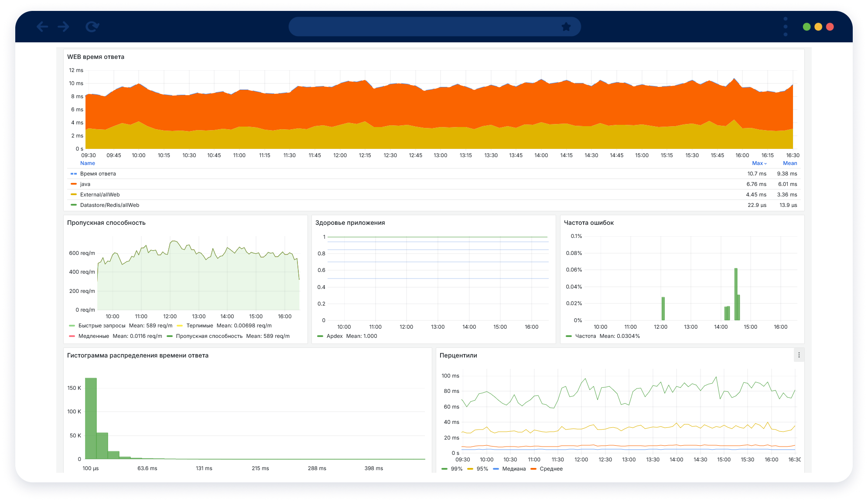Open the Пропускная способность panel title
Image resolution: width=868 pixels, height=502 pixels.
106,223
